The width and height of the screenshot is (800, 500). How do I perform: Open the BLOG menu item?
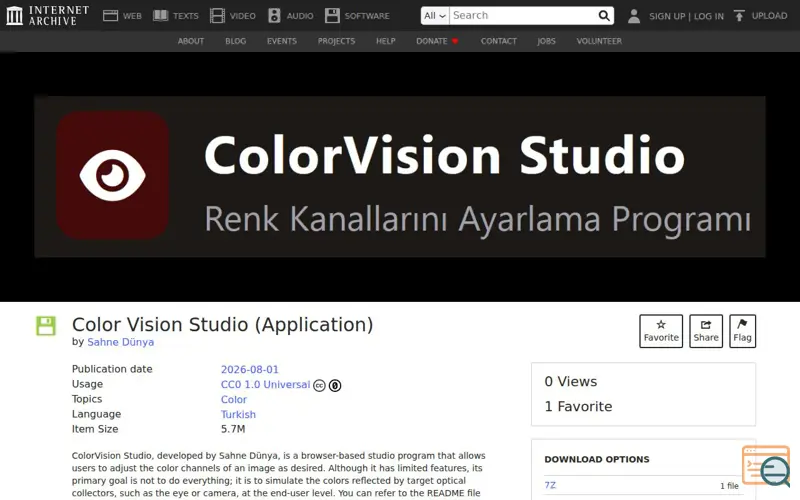[x=236, y=41]
